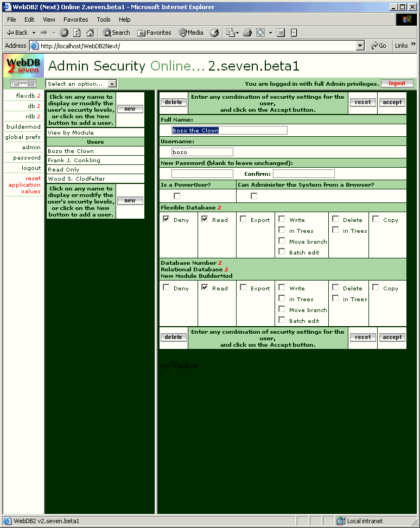Open the File menu
The width and height of the screenshot is (420, 528).
click(x=11, y=20)
